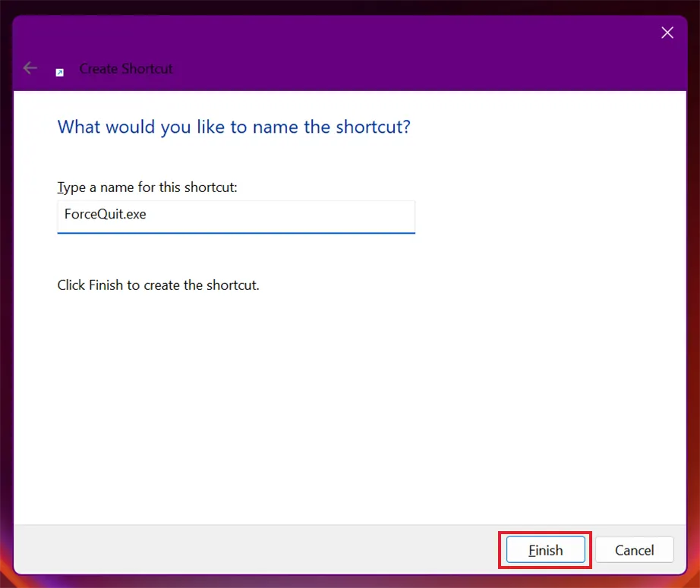Screen dimensions: 700x588
Task: Focus the shortcut name input field
Action: pyautogui.click(x=236, y=217)
